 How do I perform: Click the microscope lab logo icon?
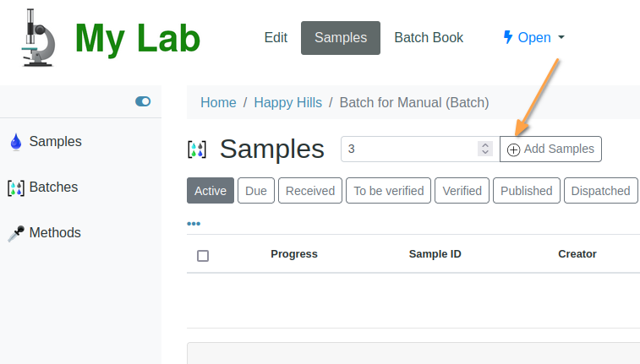tap(37, 37)
